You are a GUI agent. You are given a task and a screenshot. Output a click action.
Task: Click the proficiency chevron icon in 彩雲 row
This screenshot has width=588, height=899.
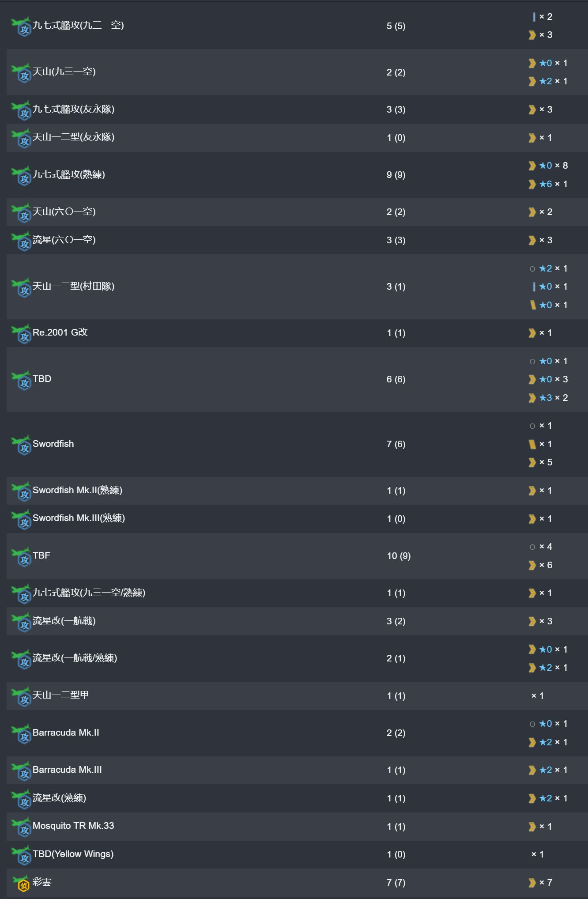tap(532, 883)
